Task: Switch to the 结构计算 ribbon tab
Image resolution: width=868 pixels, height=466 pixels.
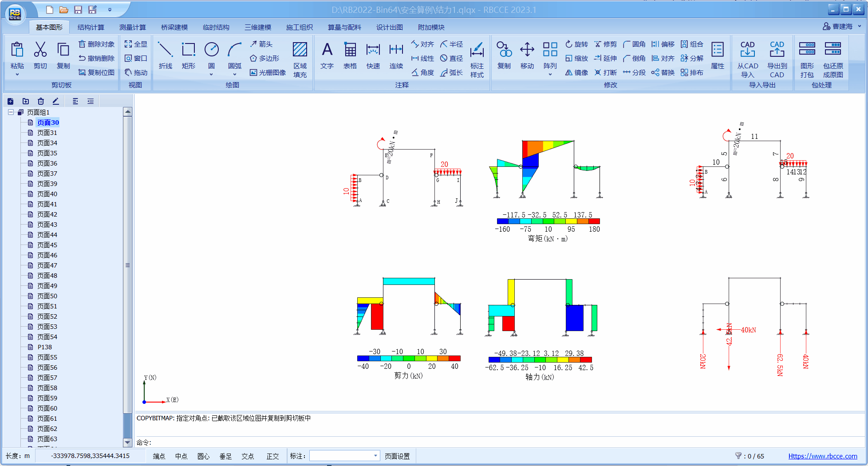Action: [x=91, y=27]
